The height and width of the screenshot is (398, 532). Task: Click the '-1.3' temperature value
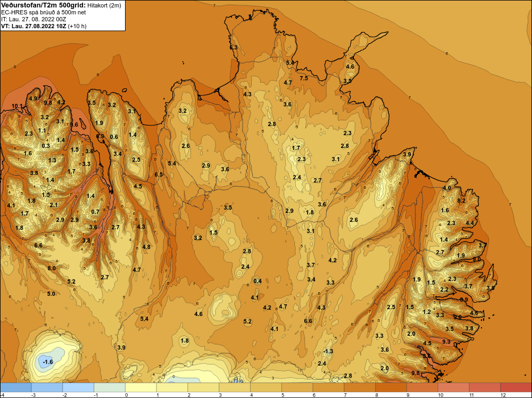pos(328,352)
